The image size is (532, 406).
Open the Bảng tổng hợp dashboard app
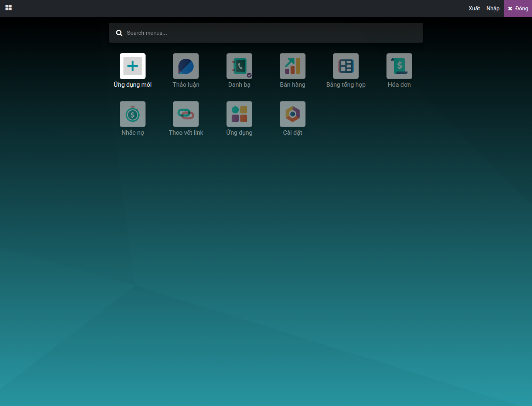(x=346, y=66)
